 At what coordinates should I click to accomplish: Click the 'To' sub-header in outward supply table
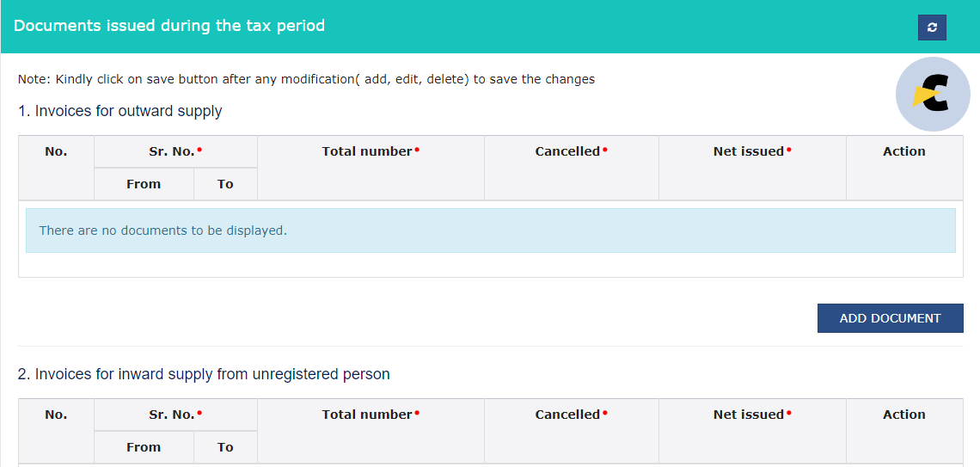click(x=225, y=184)
